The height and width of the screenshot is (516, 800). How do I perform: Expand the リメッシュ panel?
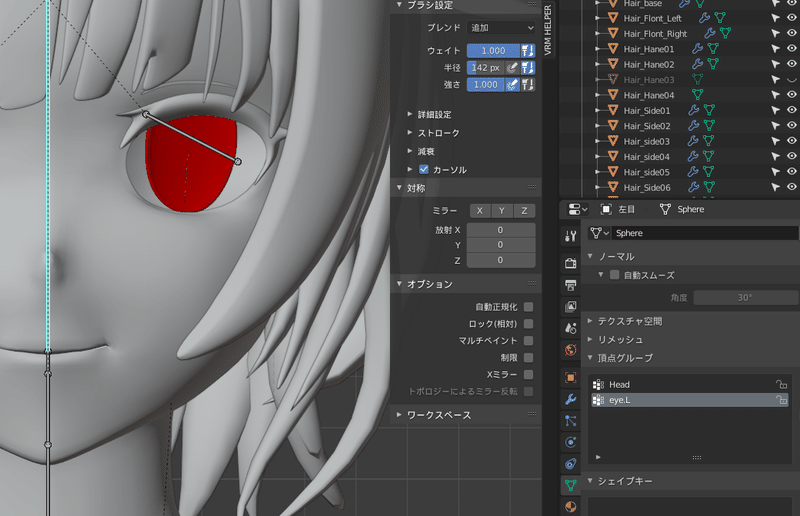590,339
